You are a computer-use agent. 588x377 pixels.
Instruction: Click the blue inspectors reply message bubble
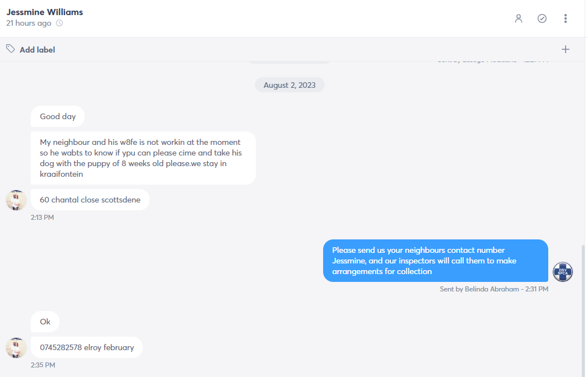[x=435, y=261]
